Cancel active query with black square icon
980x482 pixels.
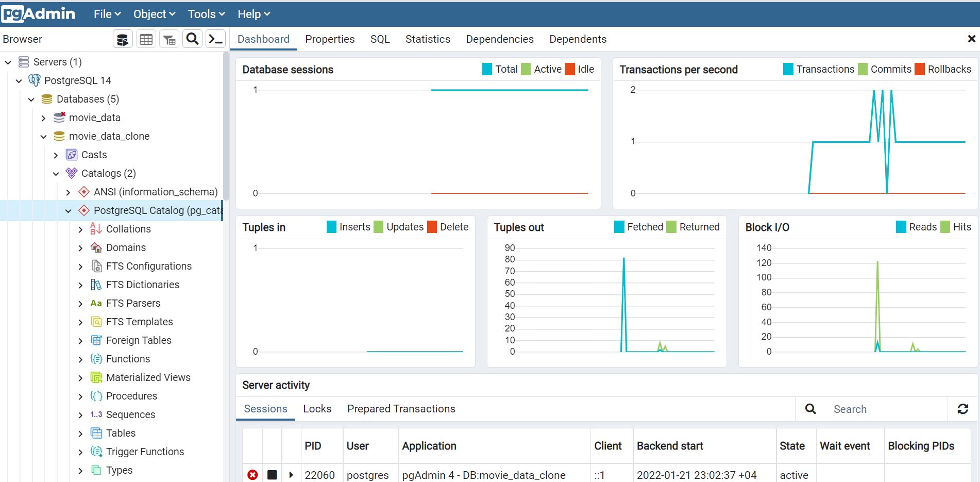click(x=272, y=475)
